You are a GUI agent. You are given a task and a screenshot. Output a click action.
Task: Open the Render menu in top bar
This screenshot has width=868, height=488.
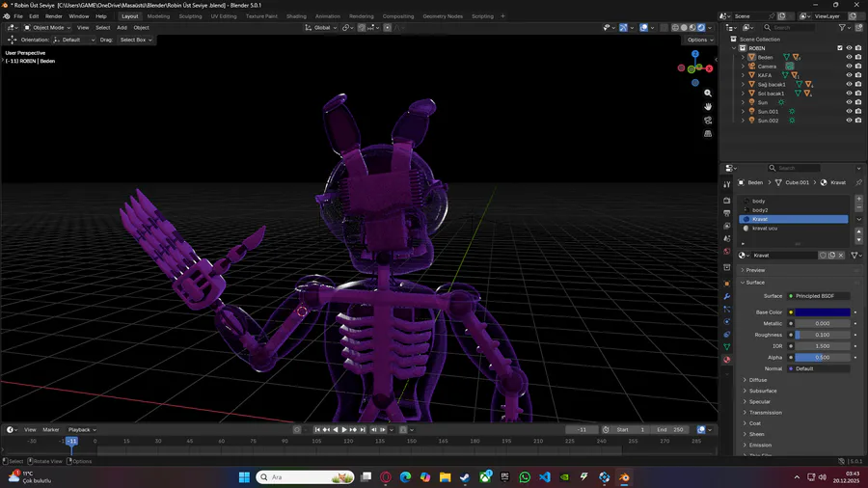click(54, 16)
